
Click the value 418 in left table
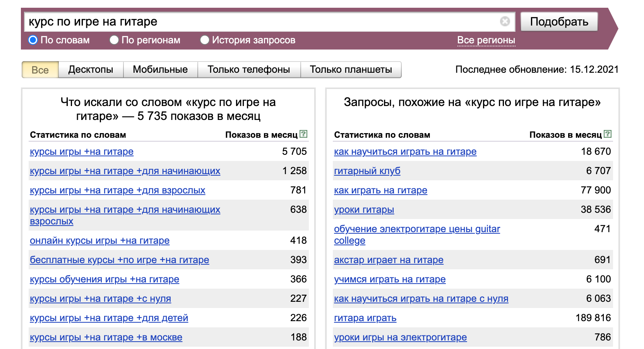pyautogui.click(x=298, y=240)
